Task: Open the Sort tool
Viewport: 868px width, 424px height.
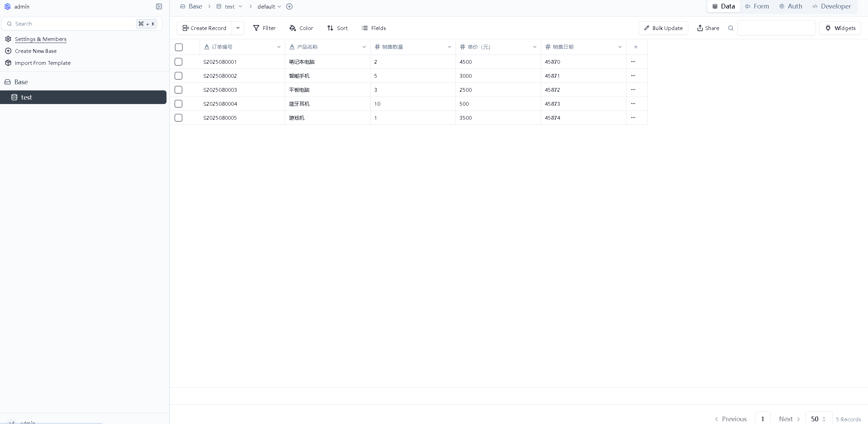Action: pyautogui.click(x=337, y=28)
